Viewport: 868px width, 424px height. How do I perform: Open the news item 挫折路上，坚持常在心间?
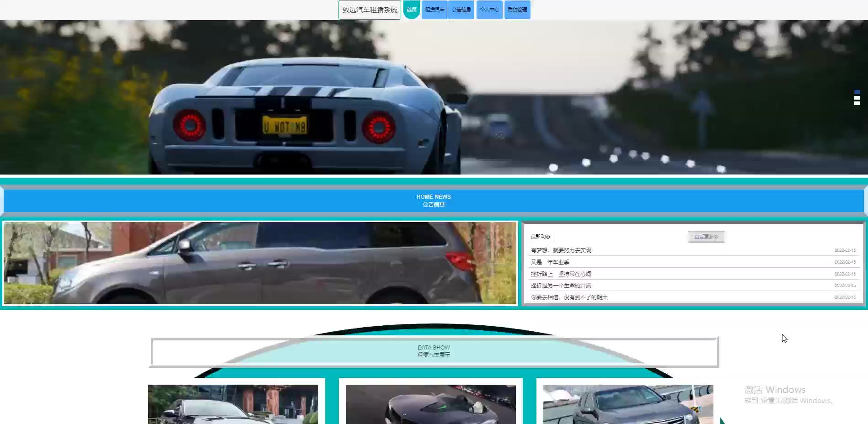click(561, 274)
